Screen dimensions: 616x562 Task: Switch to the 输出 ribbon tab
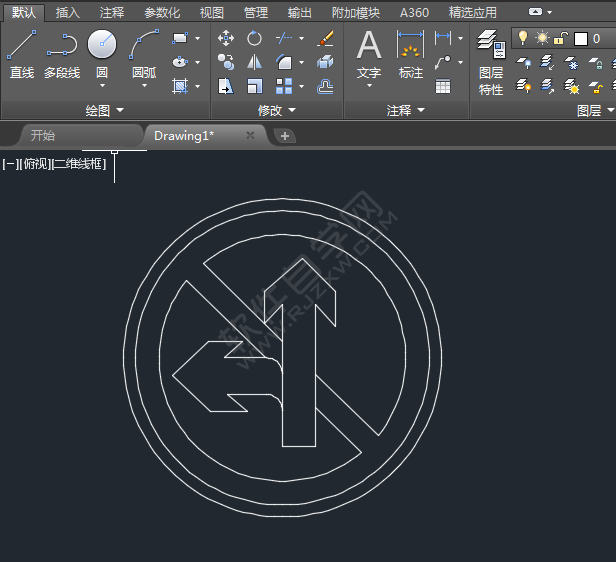tap(300, 13)
